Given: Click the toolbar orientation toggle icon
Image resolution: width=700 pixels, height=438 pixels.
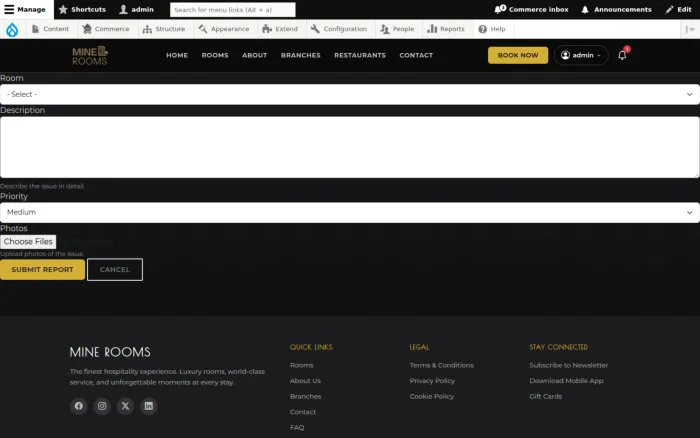Looking at the screenshot, I should pyautogui.click(x=690, y=29).
